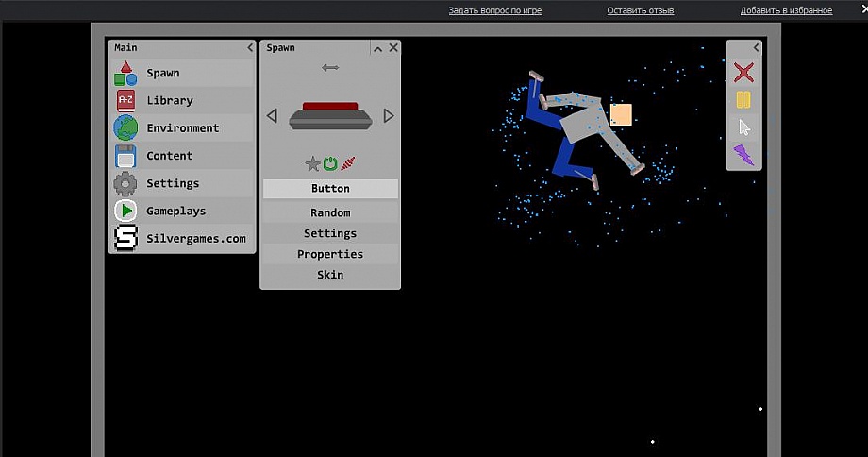Open the Gameplays menu item
This screenshot has height=457, width=868.
pos(176,212)
